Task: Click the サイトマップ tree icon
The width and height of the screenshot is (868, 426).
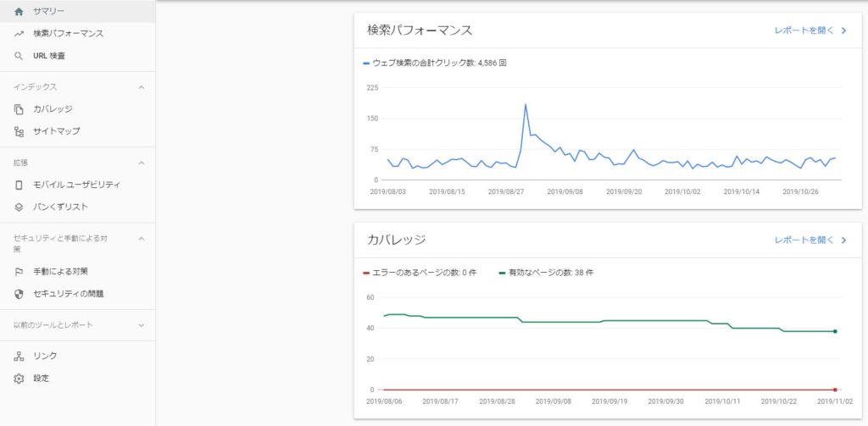Action: pyautogui.click(x=19, y=131)
